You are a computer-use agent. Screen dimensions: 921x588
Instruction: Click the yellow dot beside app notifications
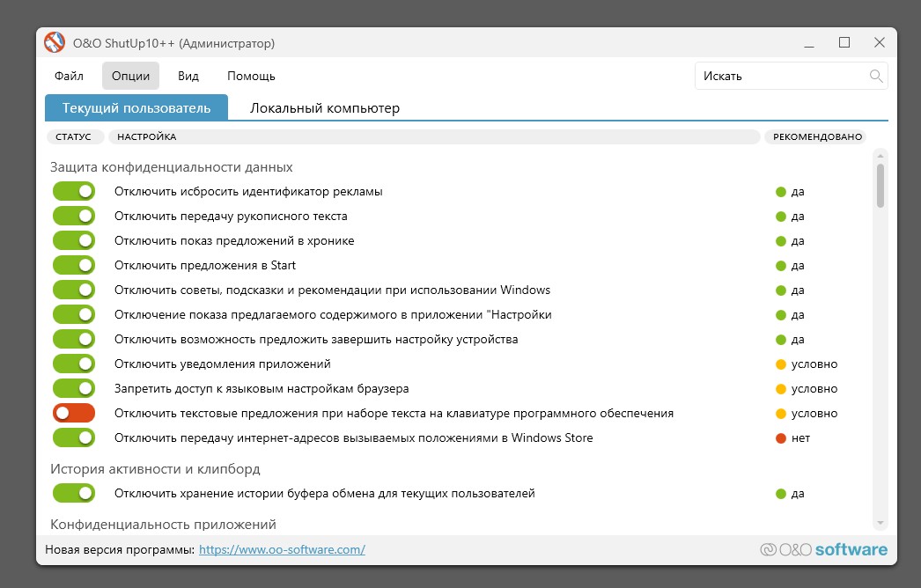(780, 364)
